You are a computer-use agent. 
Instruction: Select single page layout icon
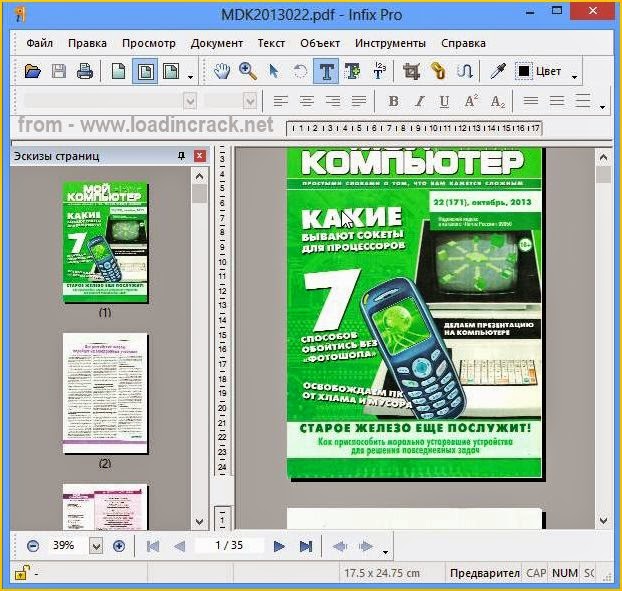[x=119, y=71]
